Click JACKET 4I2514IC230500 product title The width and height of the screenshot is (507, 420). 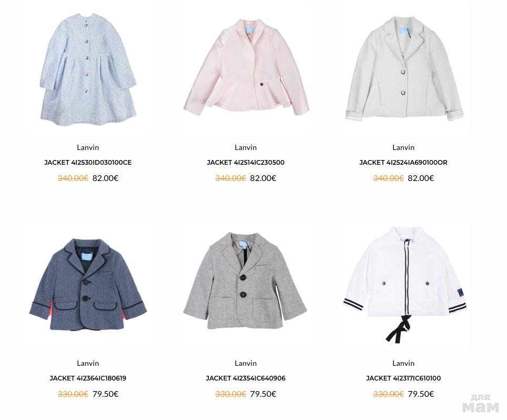[246, 163]
